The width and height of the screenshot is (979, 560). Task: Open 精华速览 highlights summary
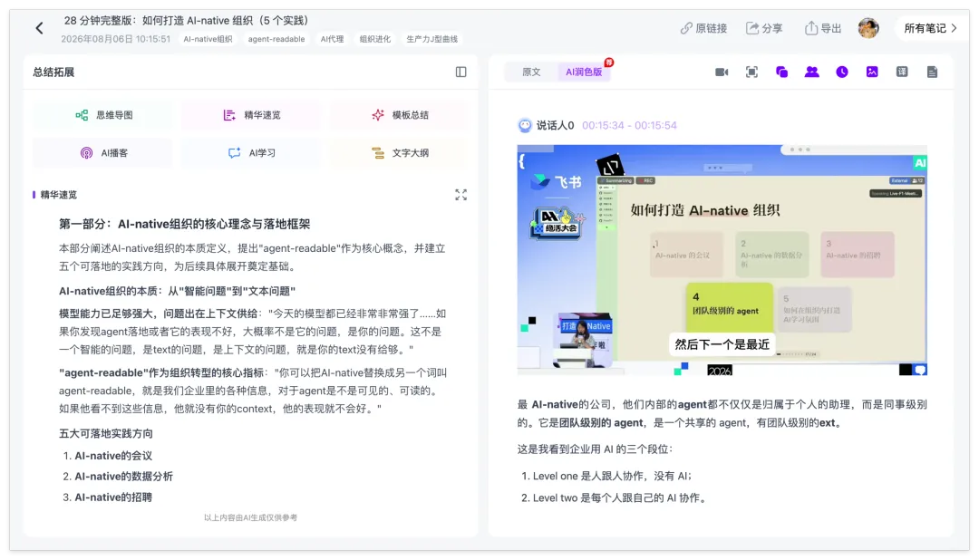pyautogui.click(x=251, y=115)
